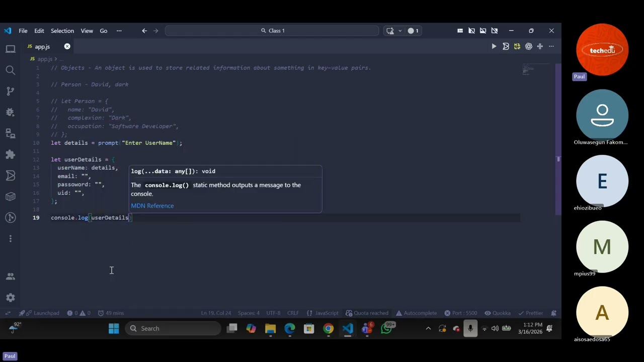Toggle Quokka in status bar
The image size is (644, 362).
pyautogui.click(x=497, y=313)
